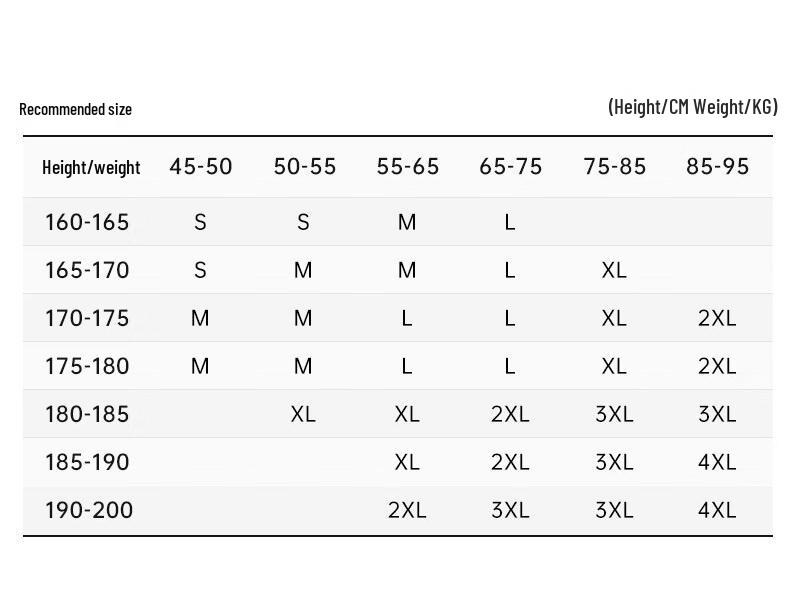This screenshot has height=593, width=790.
Task: Click the 85-95 weight column header
Action: pos(717,167)
